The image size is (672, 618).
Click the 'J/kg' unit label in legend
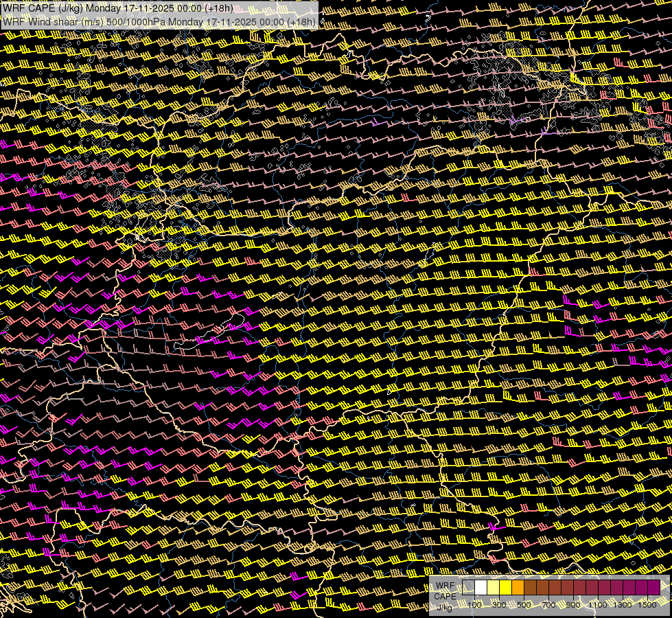[x=444, y=608]
